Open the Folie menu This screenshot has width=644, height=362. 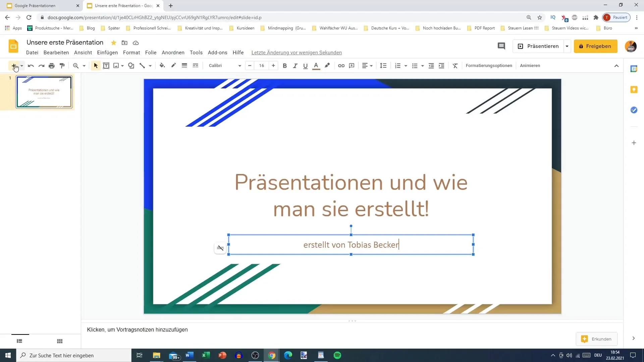pyautogui.click(x=151, y=52)
